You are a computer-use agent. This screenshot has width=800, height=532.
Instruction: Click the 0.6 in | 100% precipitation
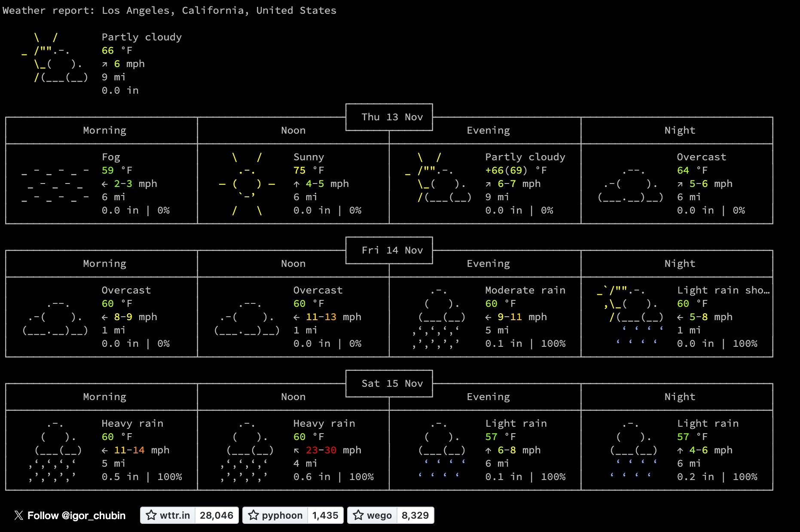click(333, 477)
